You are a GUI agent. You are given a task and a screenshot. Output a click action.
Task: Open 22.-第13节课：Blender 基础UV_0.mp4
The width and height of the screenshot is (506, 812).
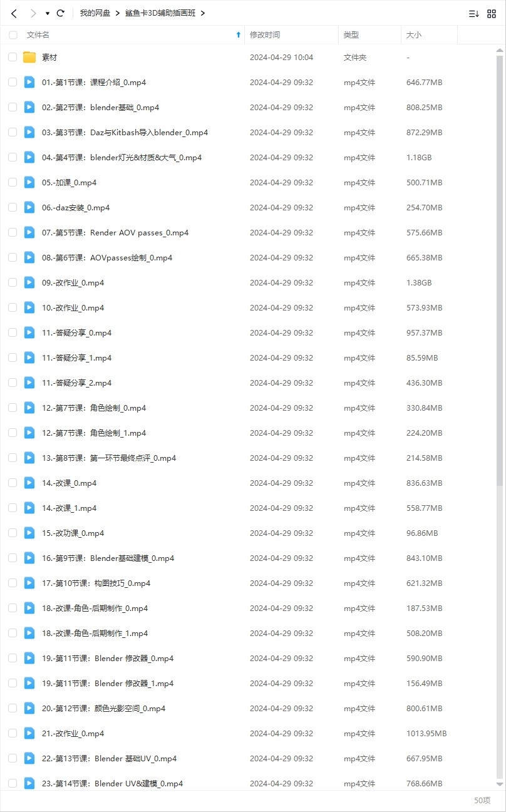pos(110,758)
